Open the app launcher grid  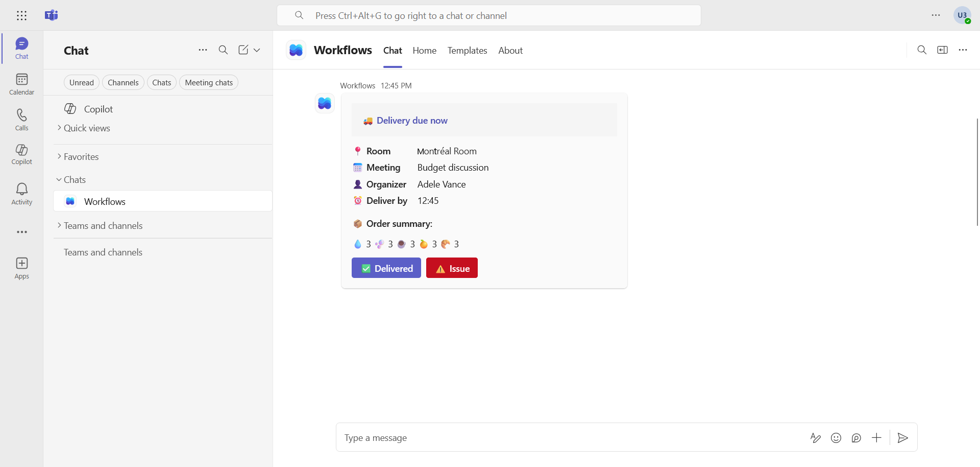pos(21,15)
